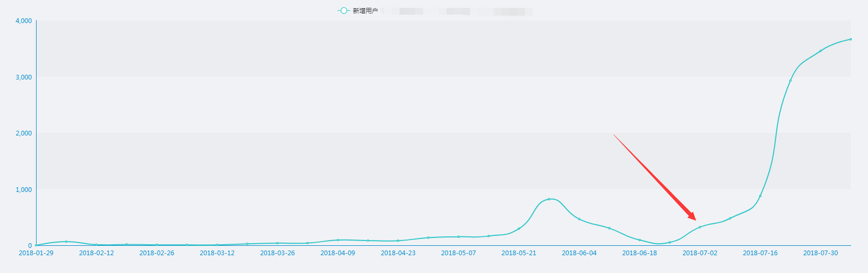The height and width of the screenshot is (273, 868).
Task: Click the 4,000 y-axis label
Action: [24, 21]
